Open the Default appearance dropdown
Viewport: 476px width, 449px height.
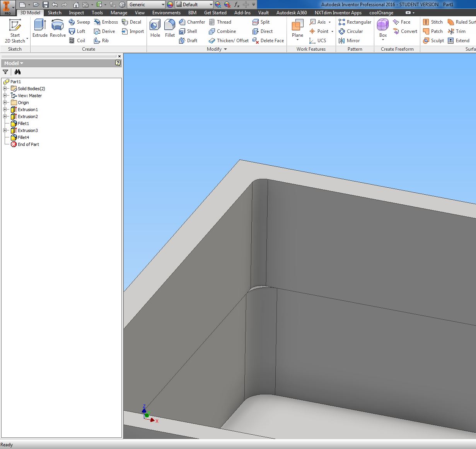tap(211, 5)
